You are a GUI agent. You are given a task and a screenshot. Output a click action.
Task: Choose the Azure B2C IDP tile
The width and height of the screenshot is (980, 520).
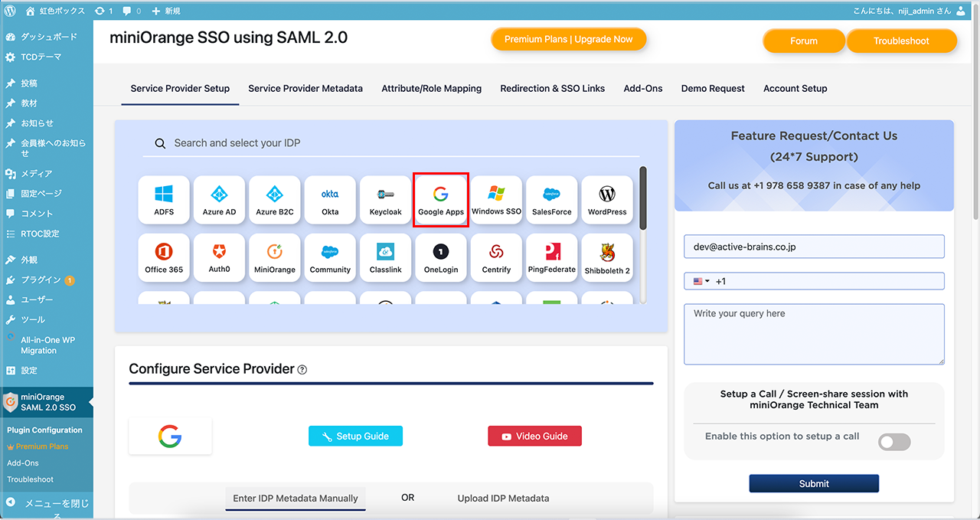point(275,200)
